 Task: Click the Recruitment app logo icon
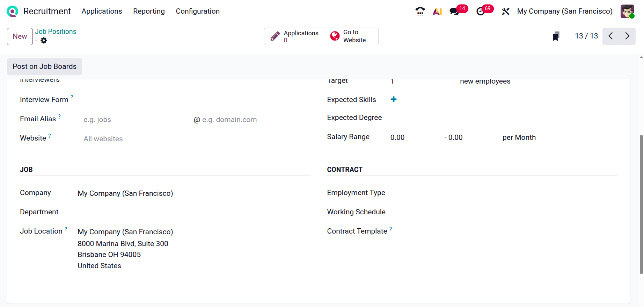click(12, 11)
